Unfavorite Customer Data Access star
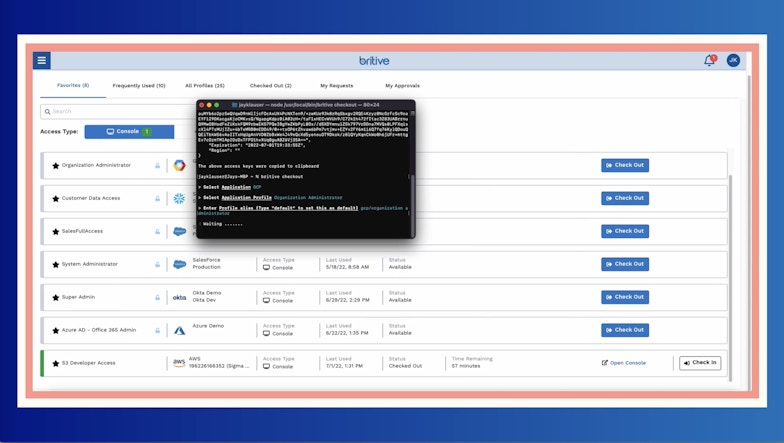The height and width of the screenshot is (443, 784). [x=56, y=198]
